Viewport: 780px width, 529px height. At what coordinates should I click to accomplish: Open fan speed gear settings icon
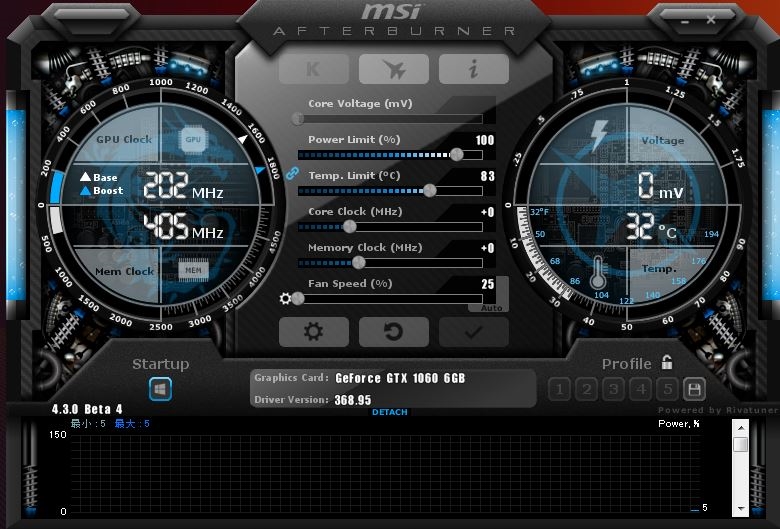point(285,299)
